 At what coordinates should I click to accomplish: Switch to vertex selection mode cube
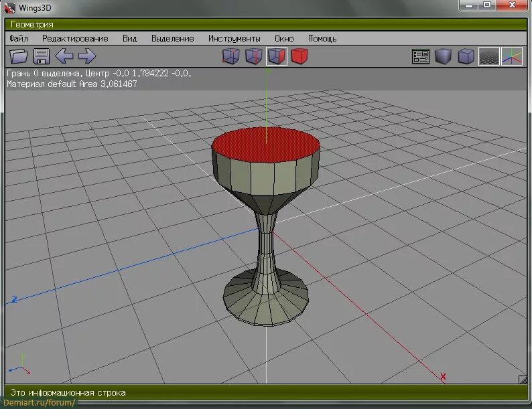[x=230, y=56]
